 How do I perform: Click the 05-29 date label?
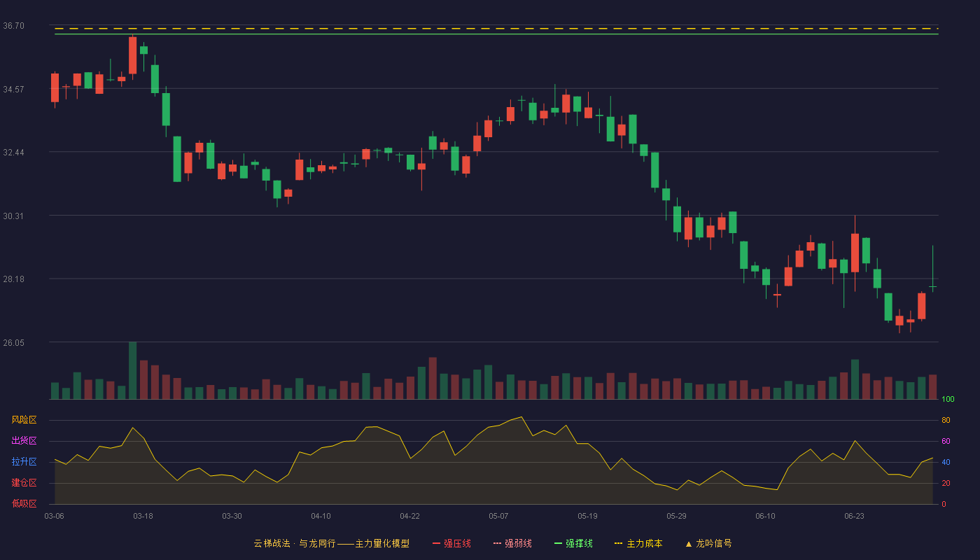pos(676,516)
